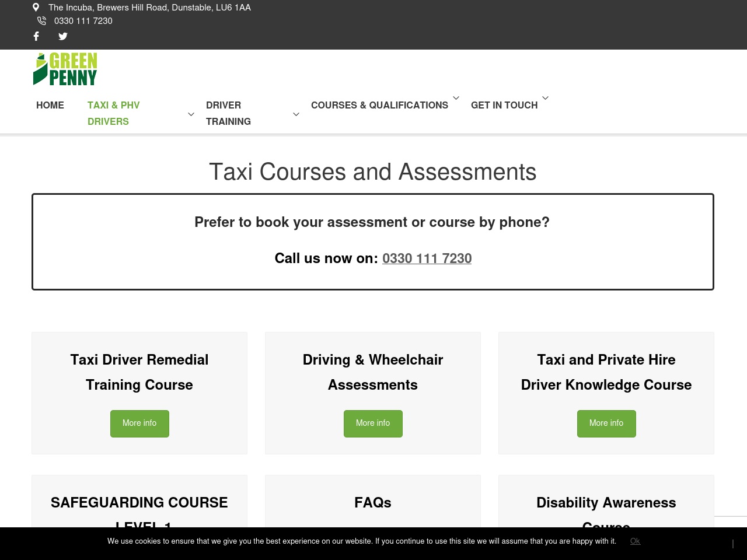Click More info under Taxi Driver Remedial Training
The height and width of the screenshot is (560, 747).
click(139, 423)
